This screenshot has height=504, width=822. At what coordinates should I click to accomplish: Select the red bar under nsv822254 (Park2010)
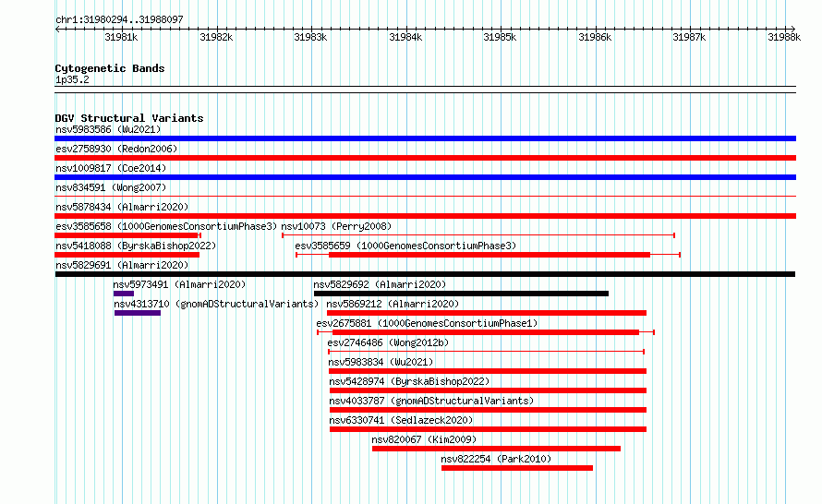pyautogui.click(x=517, y=468)
